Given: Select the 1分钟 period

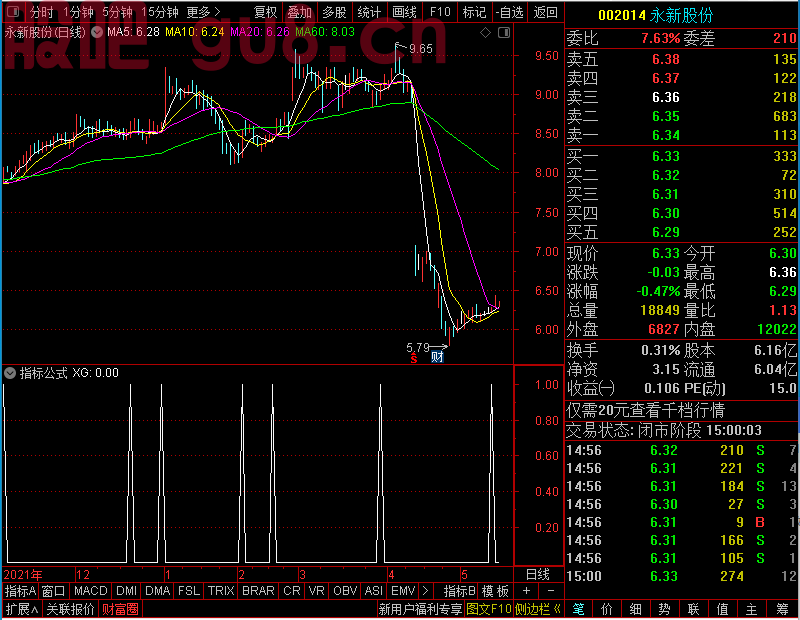Looking at the screenshot, I should point(78,12).
